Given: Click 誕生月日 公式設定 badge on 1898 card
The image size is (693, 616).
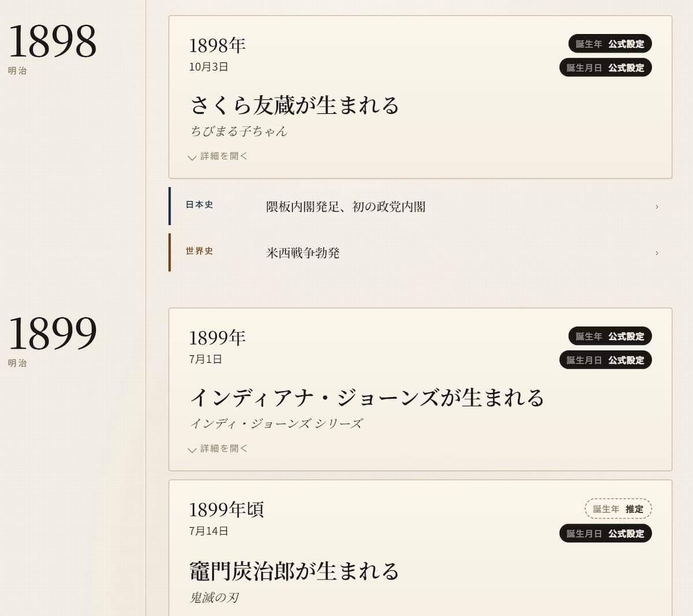Looking at the screenshot, I should point(605,68).
